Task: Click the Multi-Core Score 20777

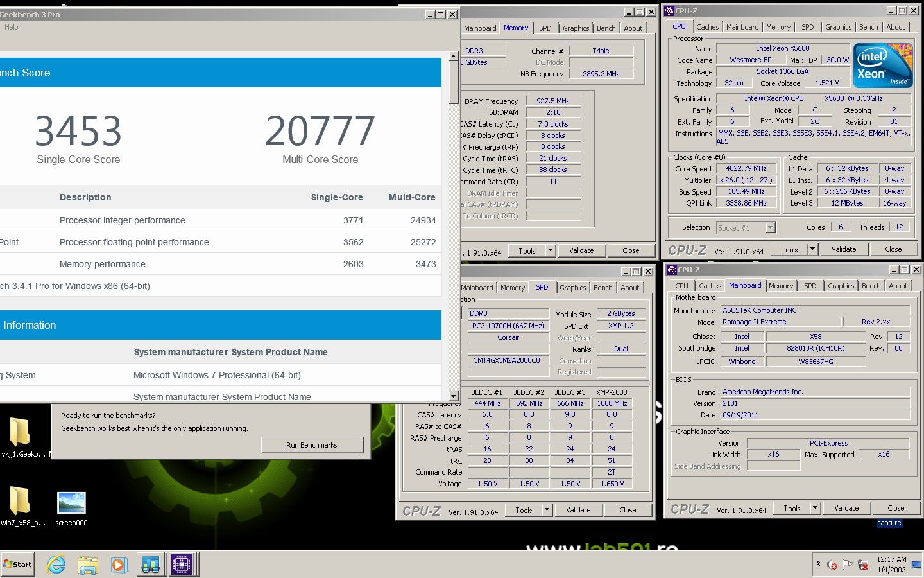Action: (320, 131)
